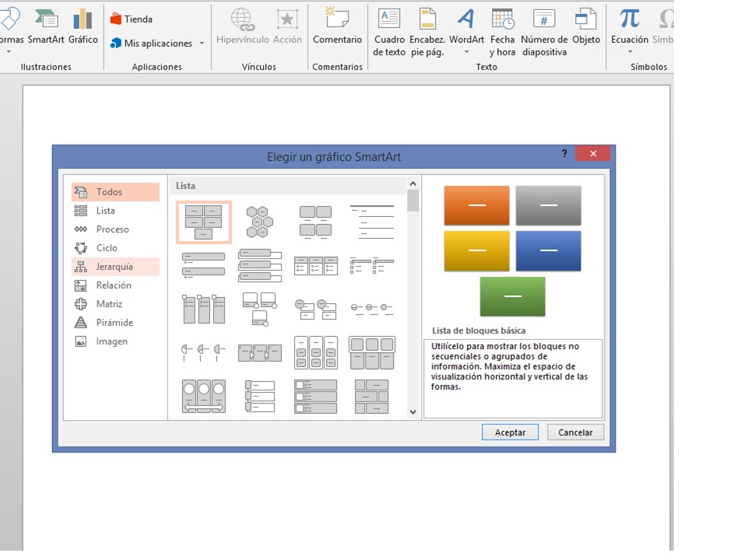Open the dialog help question mark

click(x=563, y=153)
